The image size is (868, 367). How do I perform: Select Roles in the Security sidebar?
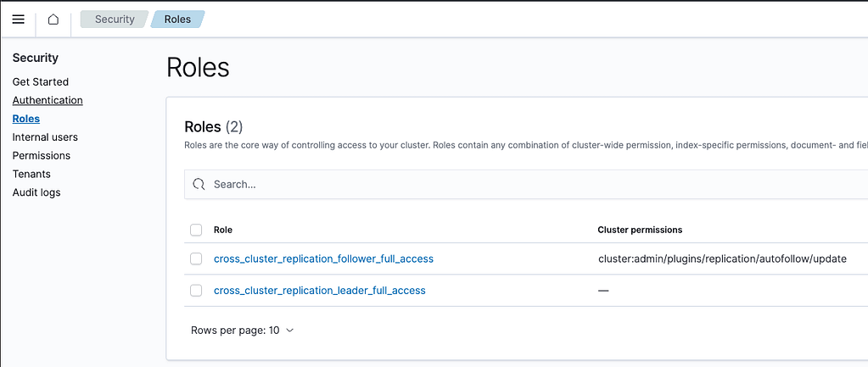pos(26,119)
